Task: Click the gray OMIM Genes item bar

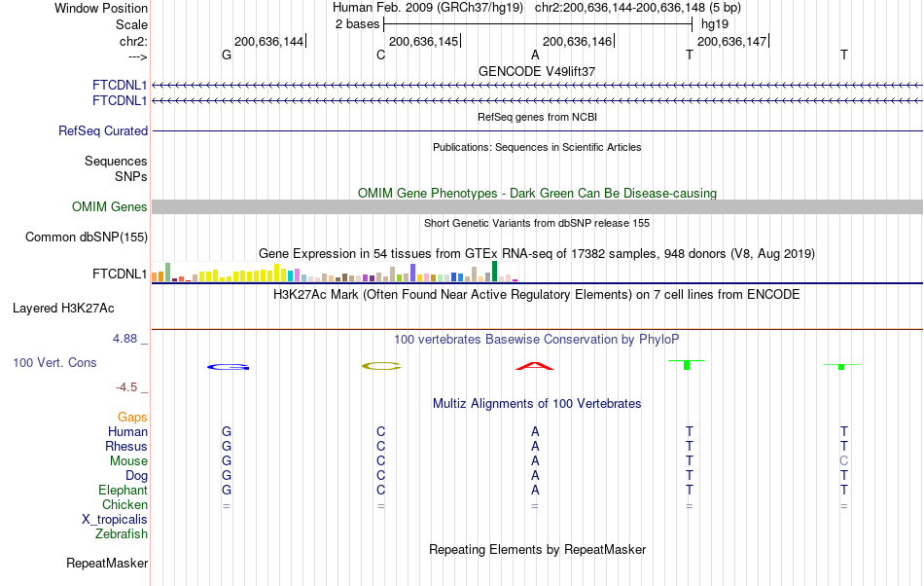Action: coord(537,207)
